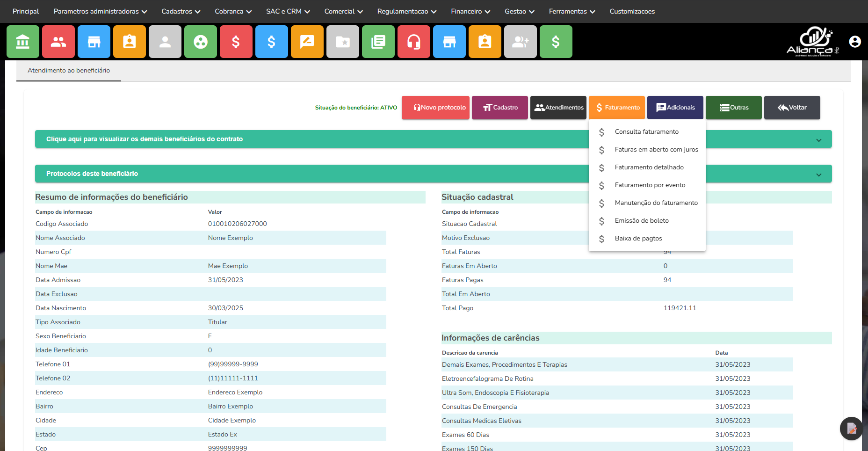Click the orange chat-edit note toolbar icon

(x=307, y=42)
